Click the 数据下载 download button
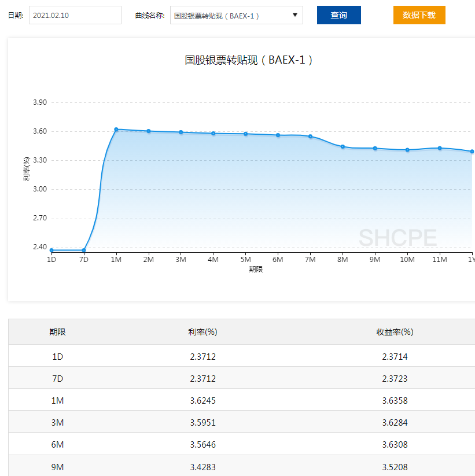Image resolution: width=475 pixels, height=476 pixels. 419,15
